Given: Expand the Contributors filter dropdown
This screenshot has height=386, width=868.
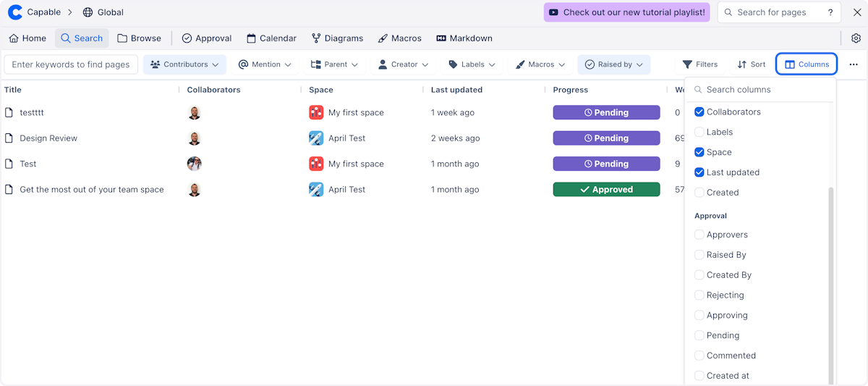Looking at the screenshot, I should point(184,64).
